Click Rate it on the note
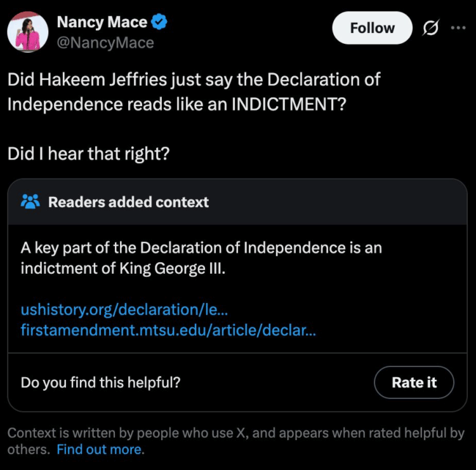The image size is (476, 470). click(414, 382)
